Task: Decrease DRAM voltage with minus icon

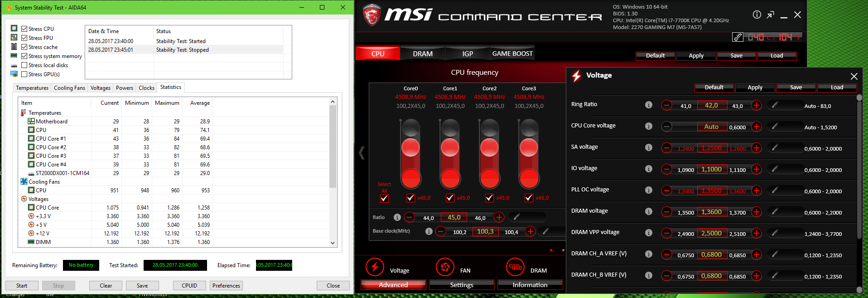Action: (x=666, y=212)
